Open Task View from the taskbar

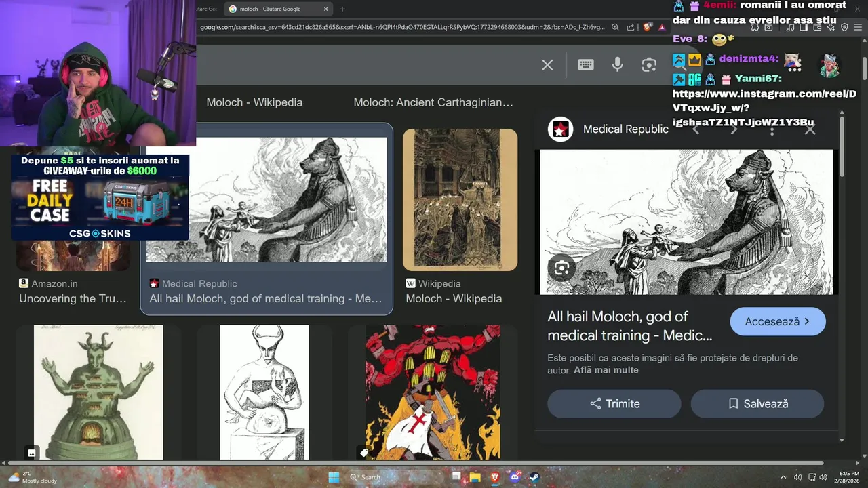coord(458,477)
